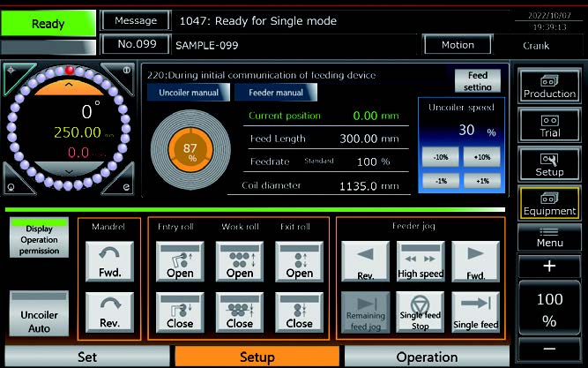Increase overall speed with plus button
Image resolution: width=588 pixels, height=368 pixels.
[549, 266]
